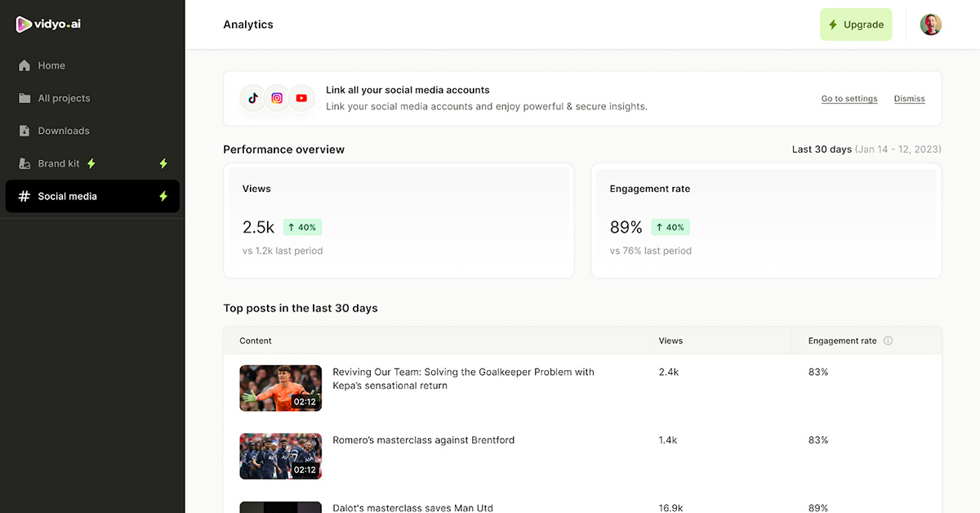Click the vidyo.ai logo
The width and height of the screenshot is (980, 513).
(x=48, y=25)
